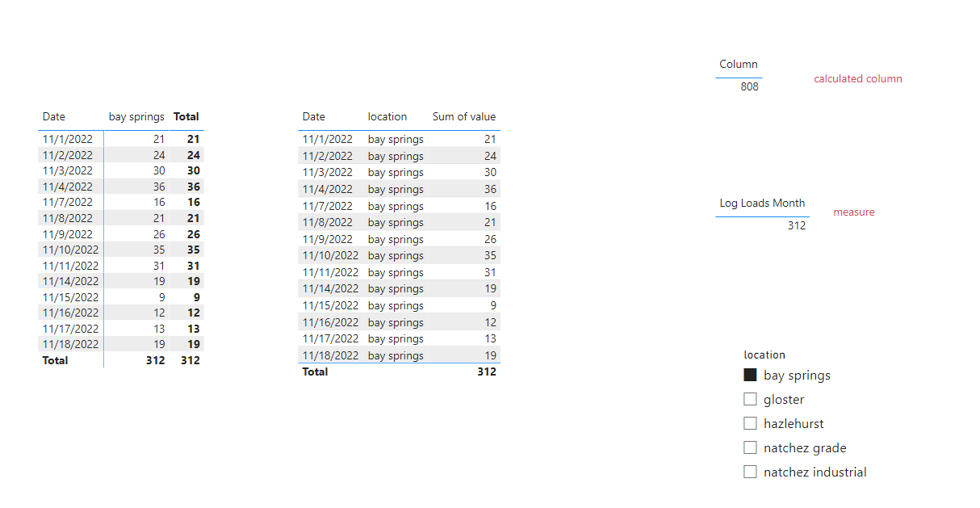This screenshot has height=508, width=980.
Task: Click 11/16/2022 in the middle table
Action: tap(330, 322)
